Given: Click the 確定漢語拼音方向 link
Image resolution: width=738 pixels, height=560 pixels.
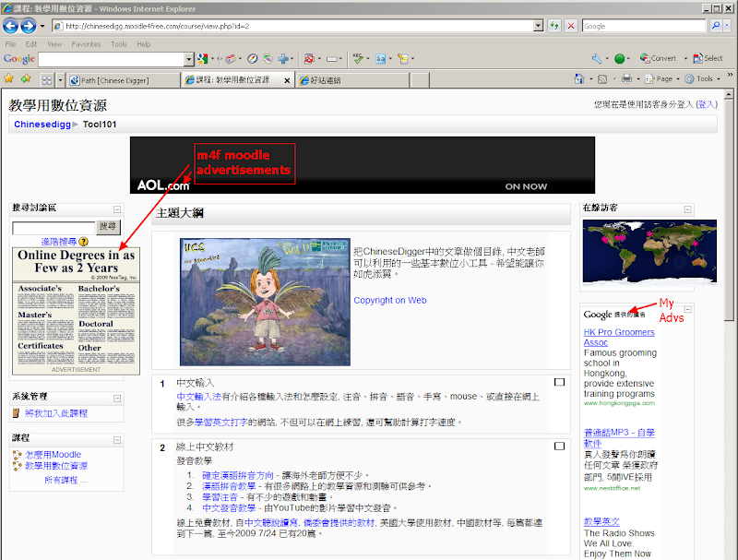Looking at the screenshot, I should (238, 475).
